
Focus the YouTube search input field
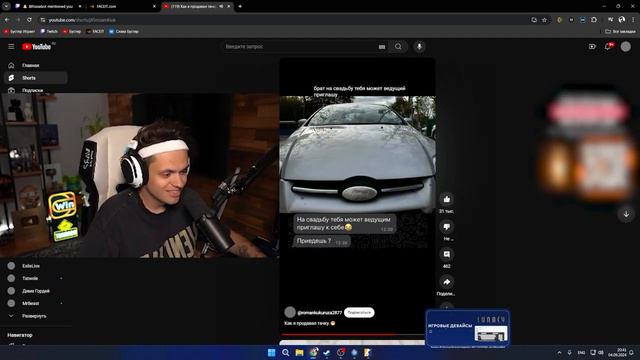click(300, 47)
